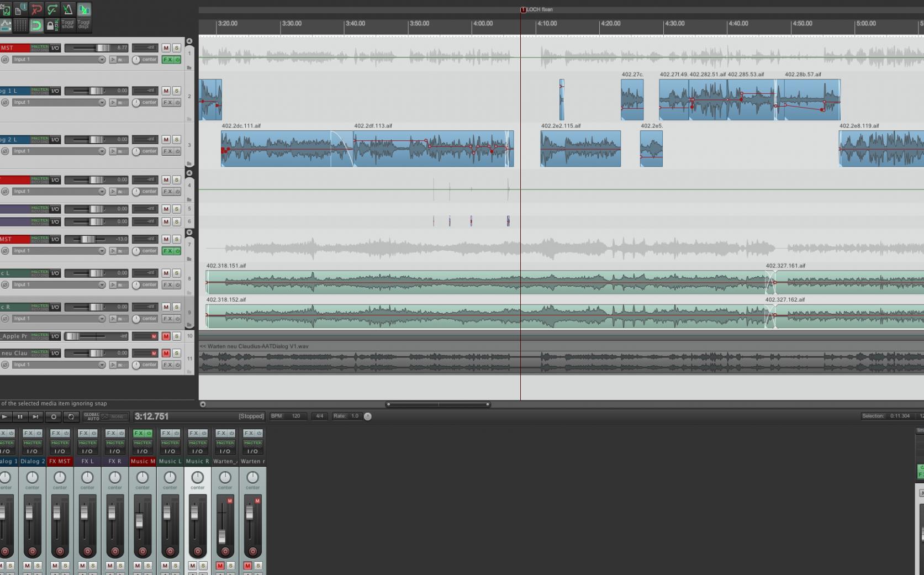Screen dimensions: 924x575
Task: Solo the top MST track
Action: 176,48
